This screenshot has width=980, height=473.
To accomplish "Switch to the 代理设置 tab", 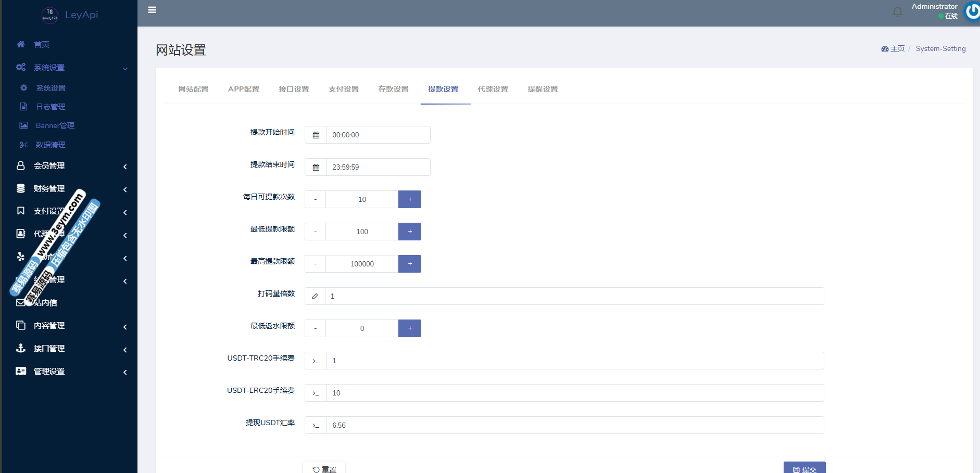I will 493,89.
